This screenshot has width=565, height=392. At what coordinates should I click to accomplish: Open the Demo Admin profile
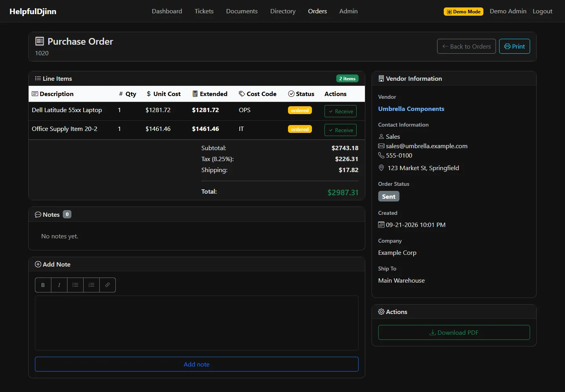(x=508, y=11)
